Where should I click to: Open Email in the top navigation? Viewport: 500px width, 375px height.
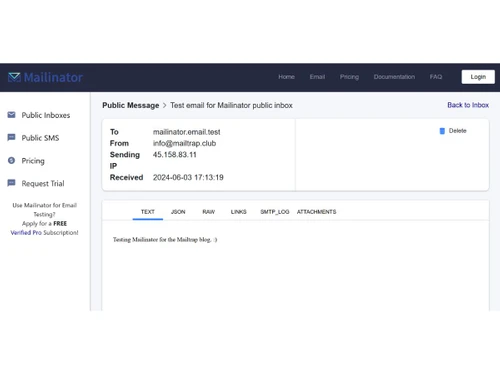317,77
